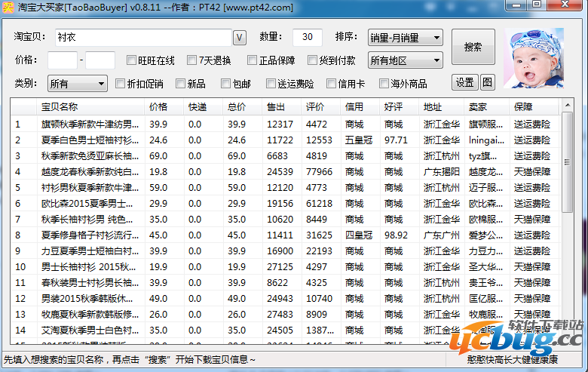Click the 图 image toggle button
Image resolution: width=588 pixels, height=372 pixels.
point(487,82)
